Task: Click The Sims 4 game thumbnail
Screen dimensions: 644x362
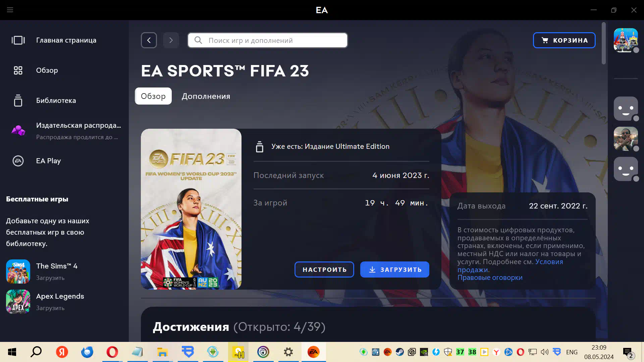Action: 18,271
